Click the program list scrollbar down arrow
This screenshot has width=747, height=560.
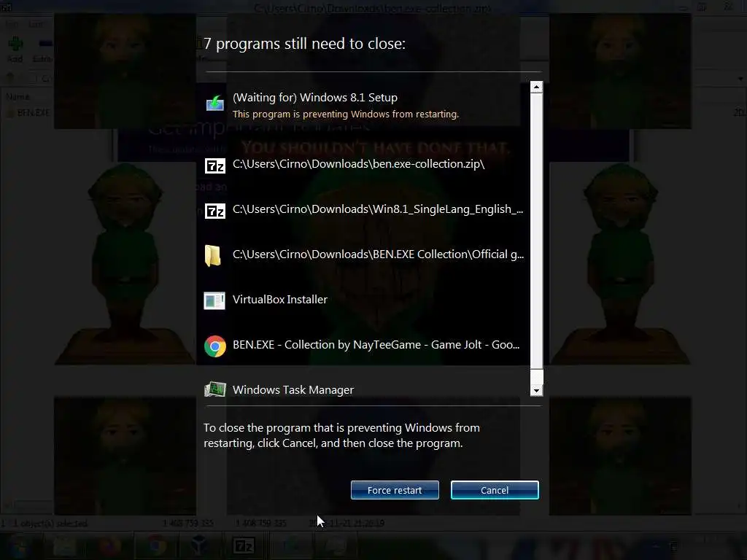click(536, 391)
